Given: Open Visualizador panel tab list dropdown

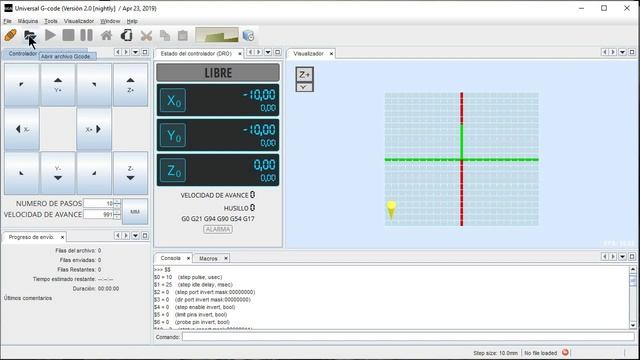Looking at the screenshot, I should pos(622,52).
